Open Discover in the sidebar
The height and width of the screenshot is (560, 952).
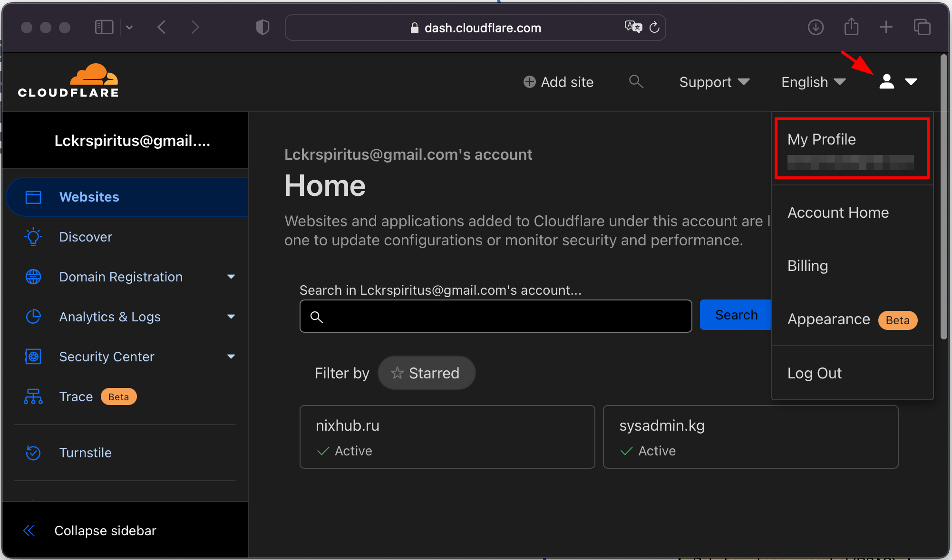click(x=86, y=237)
